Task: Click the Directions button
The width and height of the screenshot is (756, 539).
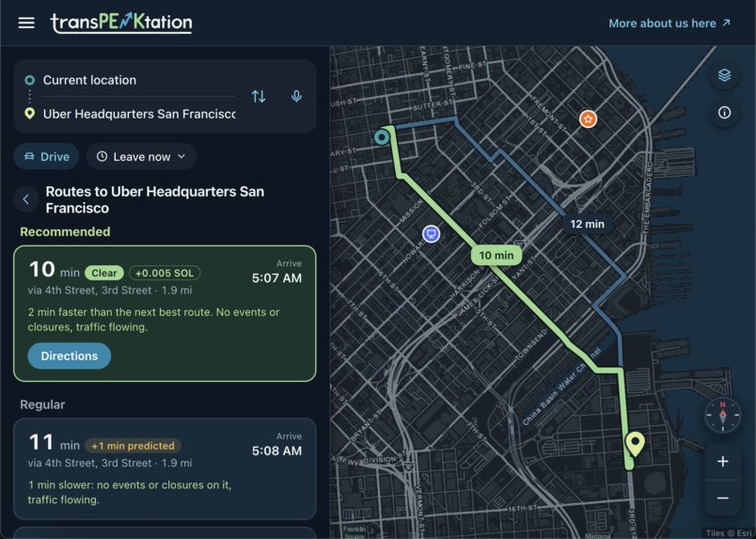Action: pos(69,357)
